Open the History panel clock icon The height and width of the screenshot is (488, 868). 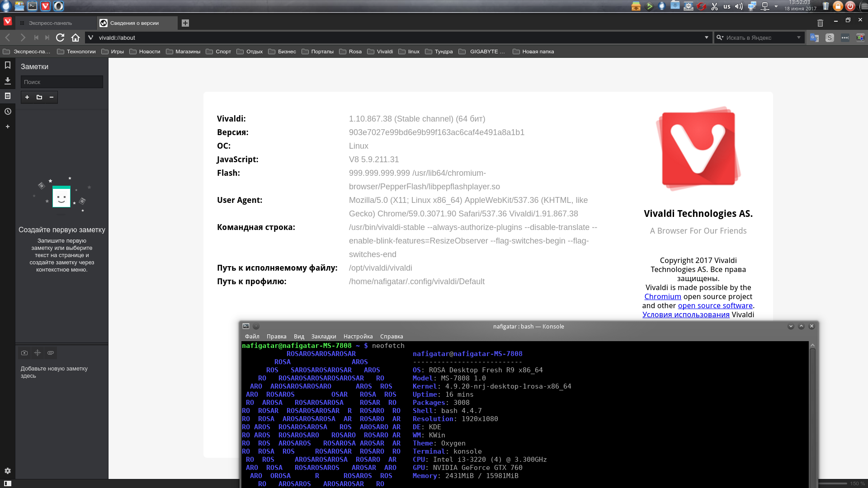pos(8,112)
